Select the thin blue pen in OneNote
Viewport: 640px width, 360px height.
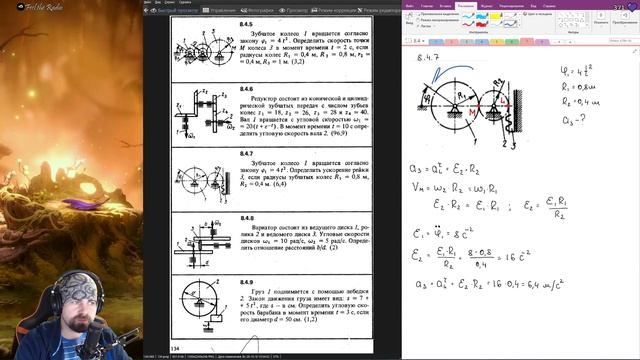pos(468,16)
